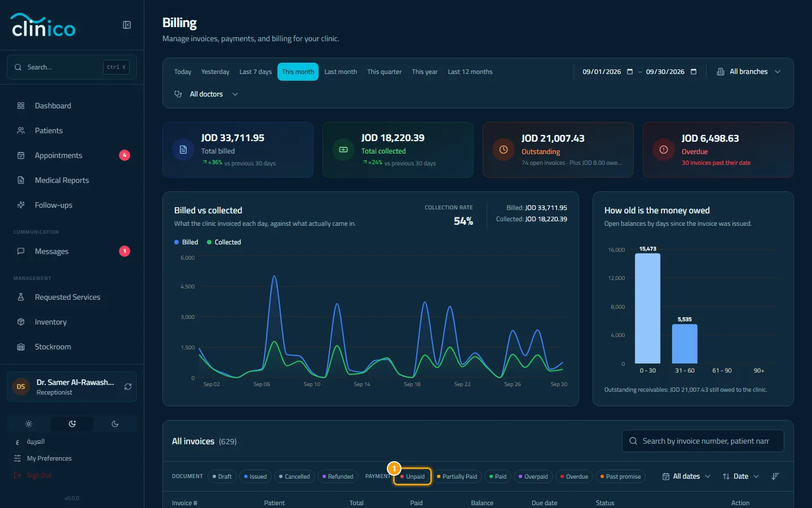Select the system theme icon

[x=72, y=424]
